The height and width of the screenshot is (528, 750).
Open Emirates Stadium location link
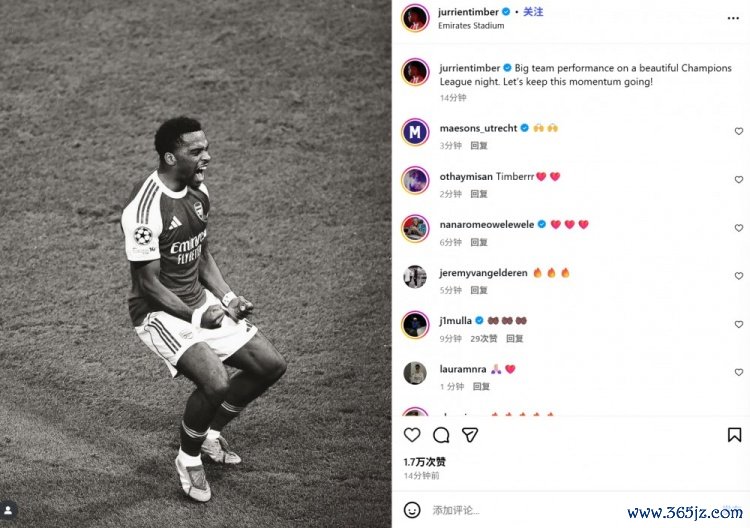pyautogui.click(x=472, y=26)
